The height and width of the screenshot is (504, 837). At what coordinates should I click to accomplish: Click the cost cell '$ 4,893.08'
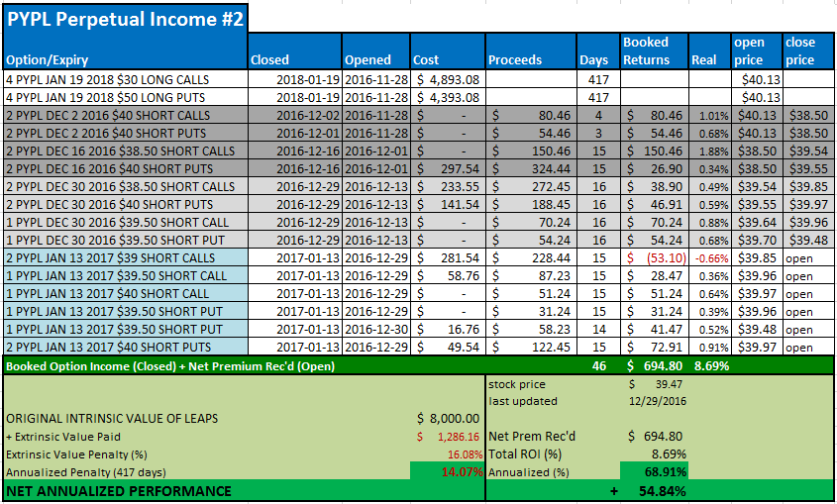click(x=448, y=79)
